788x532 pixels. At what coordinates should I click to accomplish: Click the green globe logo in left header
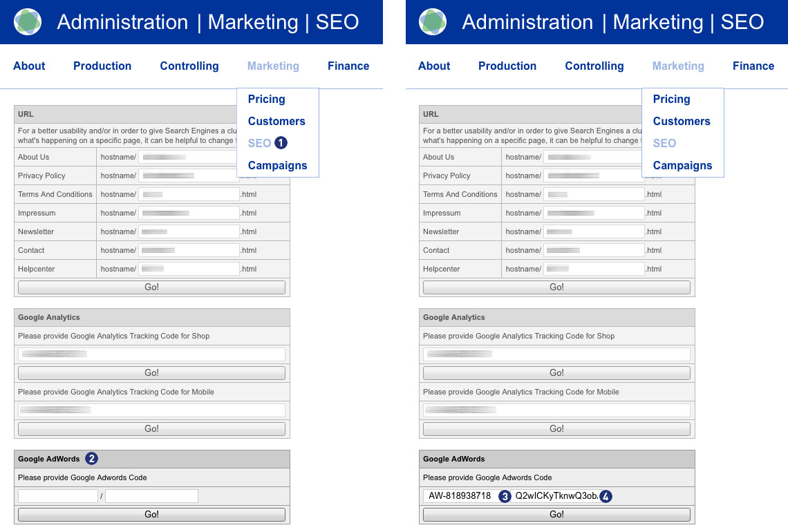tap(28, 22)
